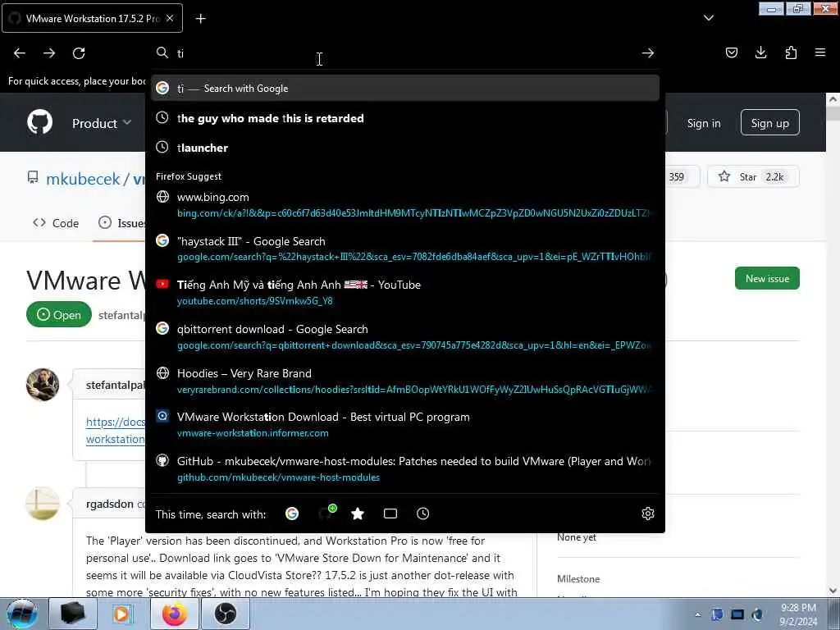Select 'ti — Search with Google' suggestion
Screen dimensions: 840x630
point(405,89)
